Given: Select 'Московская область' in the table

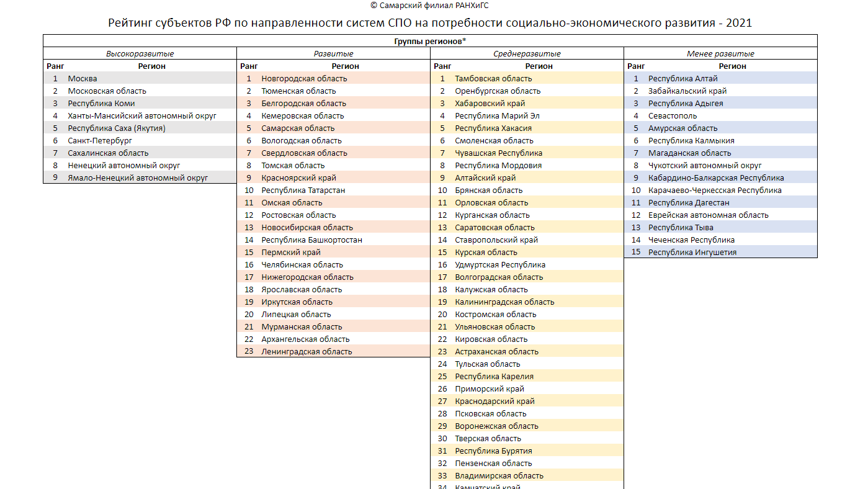Looking at the screenshot, I should point(107,91).
